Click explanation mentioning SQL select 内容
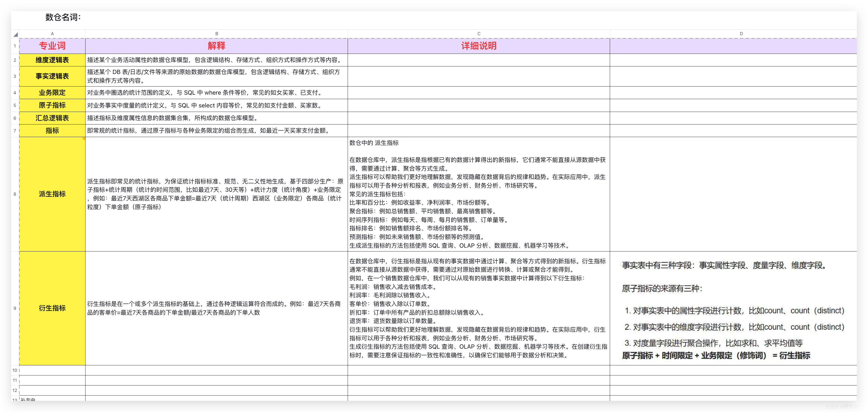Image resolution: width=868 pixels, height=412 pixels. pos(217,105)
